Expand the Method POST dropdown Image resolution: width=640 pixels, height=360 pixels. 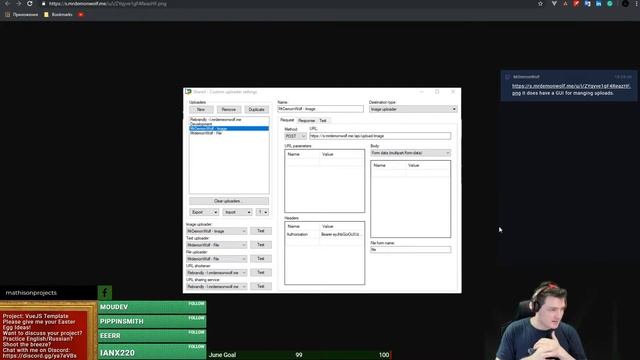(x=296, y=136)
